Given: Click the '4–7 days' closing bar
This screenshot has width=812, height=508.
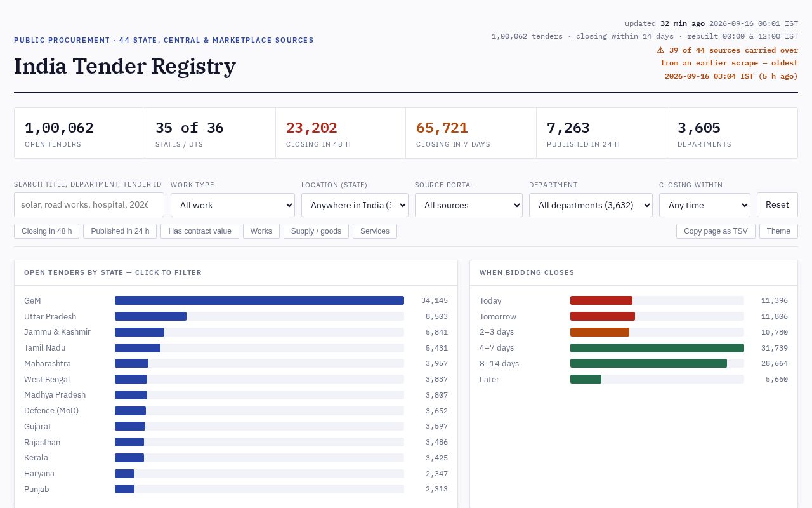Looking at the screenshot, I should (657, 348).
